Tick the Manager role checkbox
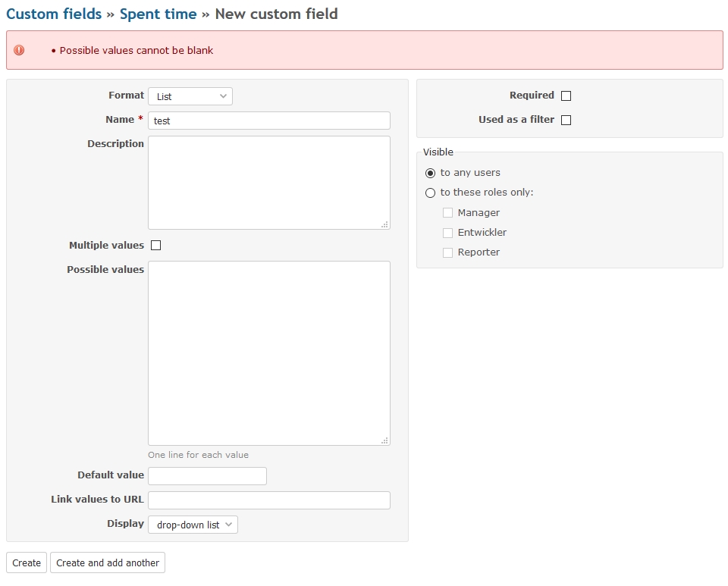This screenshot has height=586, width=728. point(447,213)
